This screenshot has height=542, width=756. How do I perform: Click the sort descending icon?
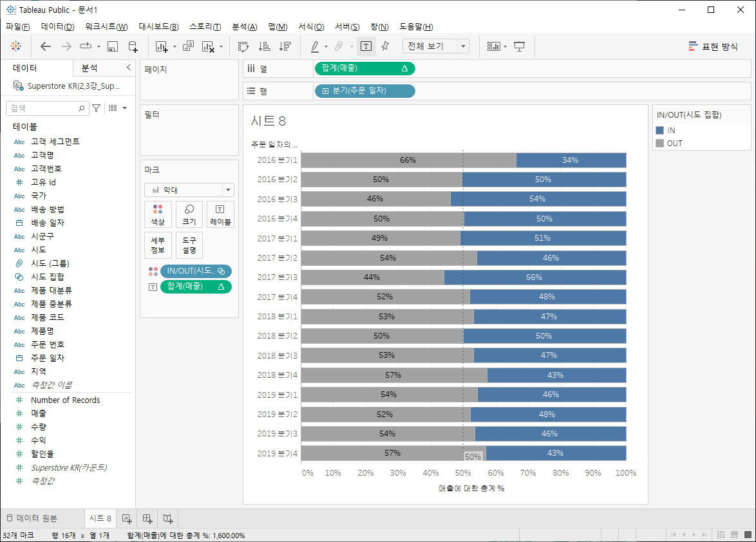[x=285, y=46]
